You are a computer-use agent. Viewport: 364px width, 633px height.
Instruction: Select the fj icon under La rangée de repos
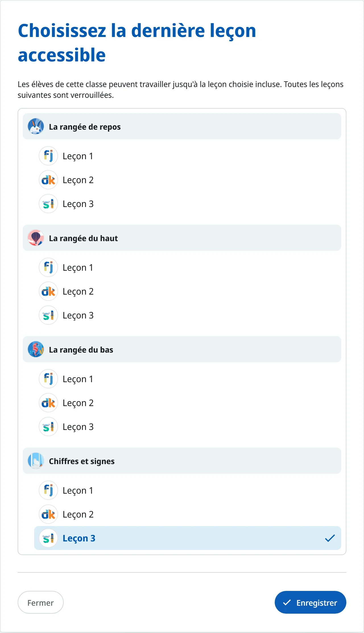tap(48, 156)
